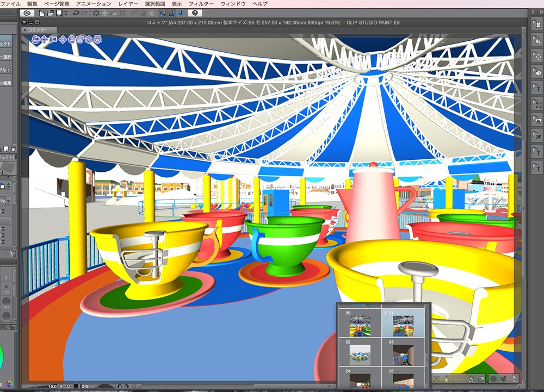The image size is (544, 392).
Task: Click canvas zoom value 19.0 field
Action: pos(52,386)
